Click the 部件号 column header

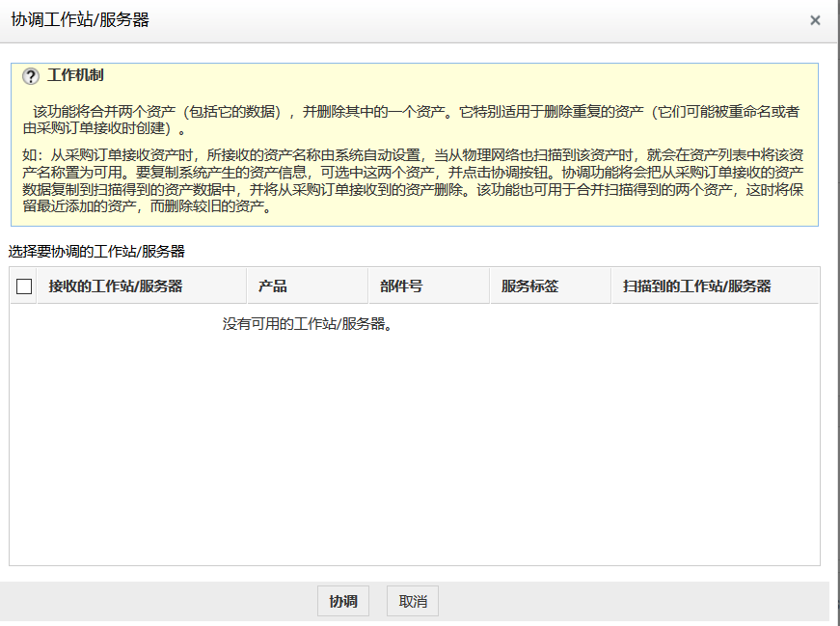tap(401, 286)
